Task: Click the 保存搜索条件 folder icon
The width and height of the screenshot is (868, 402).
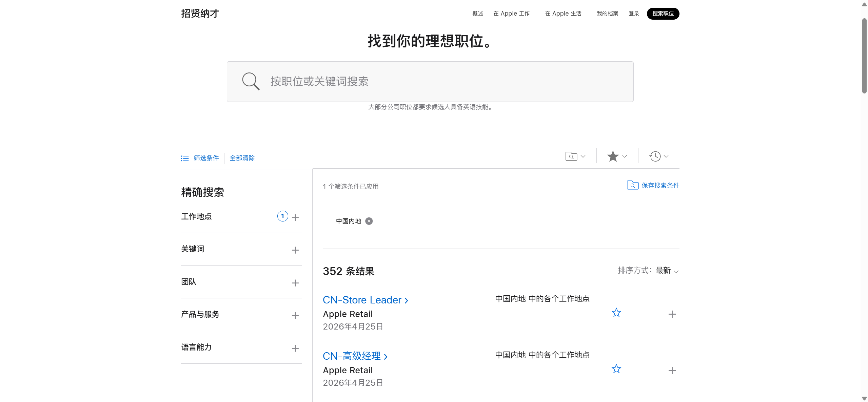Action: pos(632,185)
